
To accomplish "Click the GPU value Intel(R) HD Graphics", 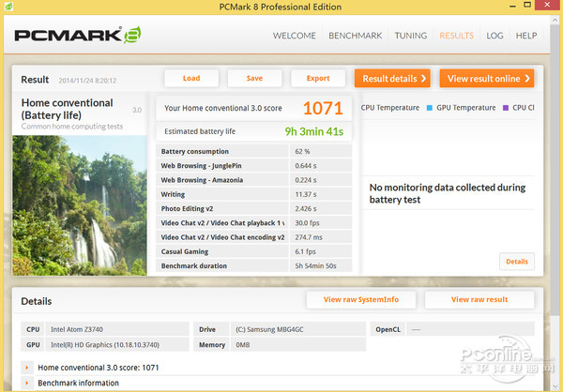I will pos(117,344).
